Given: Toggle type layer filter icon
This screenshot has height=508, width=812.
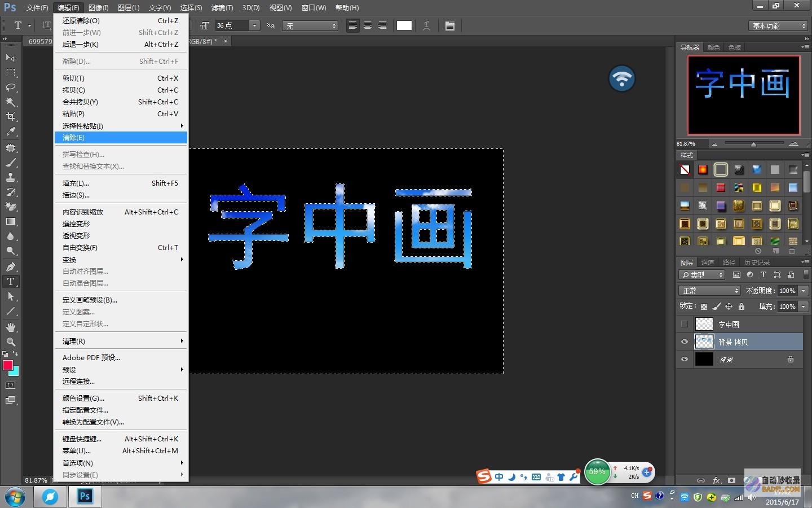Looking at the screenshot, I should 764,275.
